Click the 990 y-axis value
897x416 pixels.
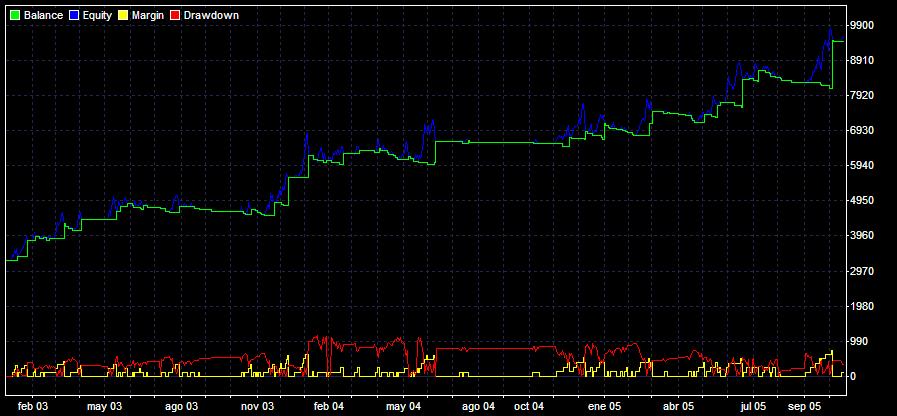(858, 341)
